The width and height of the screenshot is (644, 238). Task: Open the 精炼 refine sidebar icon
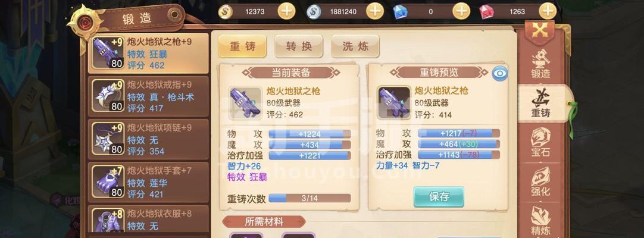point(540,220)
